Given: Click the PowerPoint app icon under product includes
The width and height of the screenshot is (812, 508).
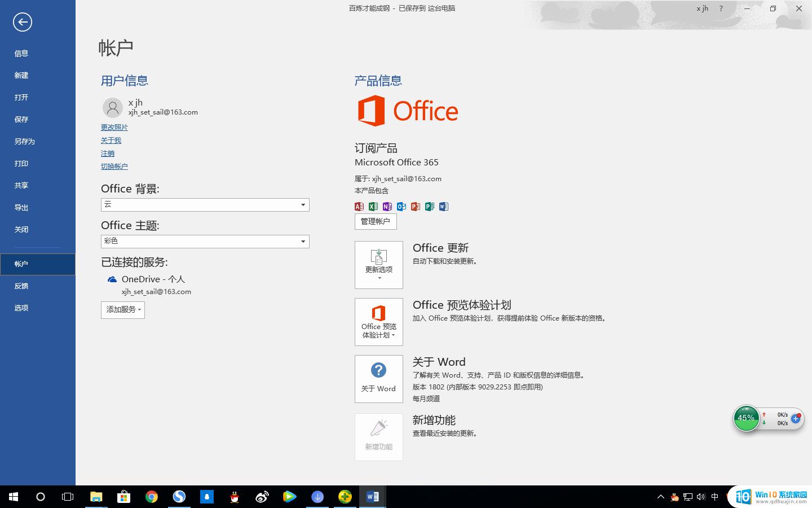Looking at the screenshot, I should click(416, 207).
